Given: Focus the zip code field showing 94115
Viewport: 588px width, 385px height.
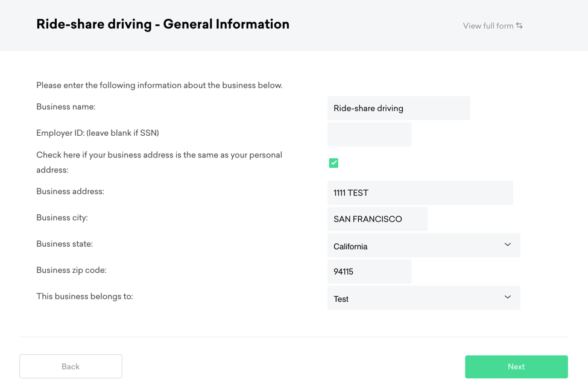Looking at the screenshot, I should tap(369, 272).
